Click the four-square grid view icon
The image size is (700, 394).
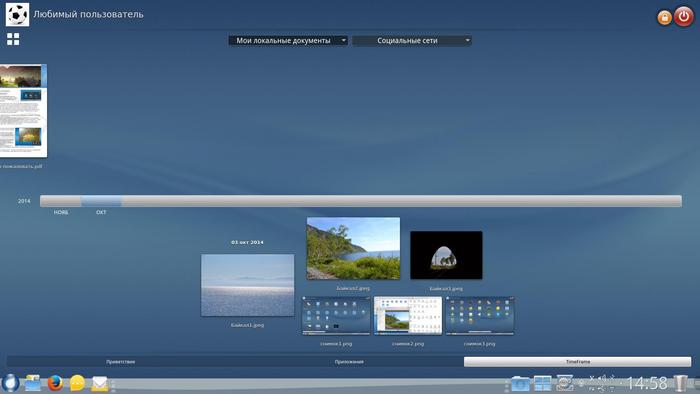(x=13, y=39)
